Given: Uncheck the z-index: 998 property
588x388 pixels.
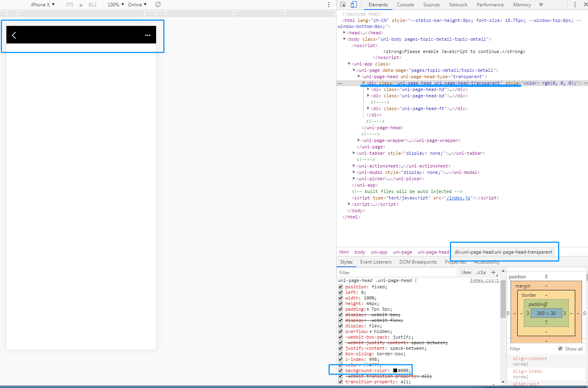Looking at the screenshot, I should point(341,359).
